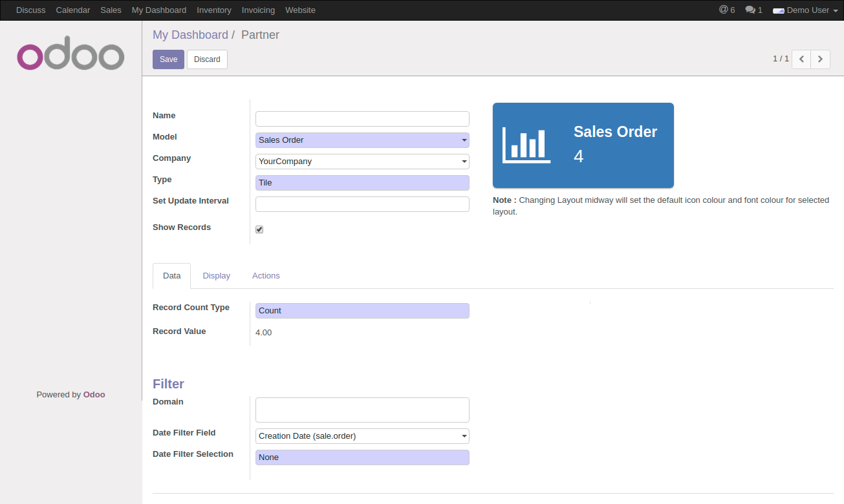Click the Domain text field
The height and width of the screenshot is (504, 844).
pos(362,410)
